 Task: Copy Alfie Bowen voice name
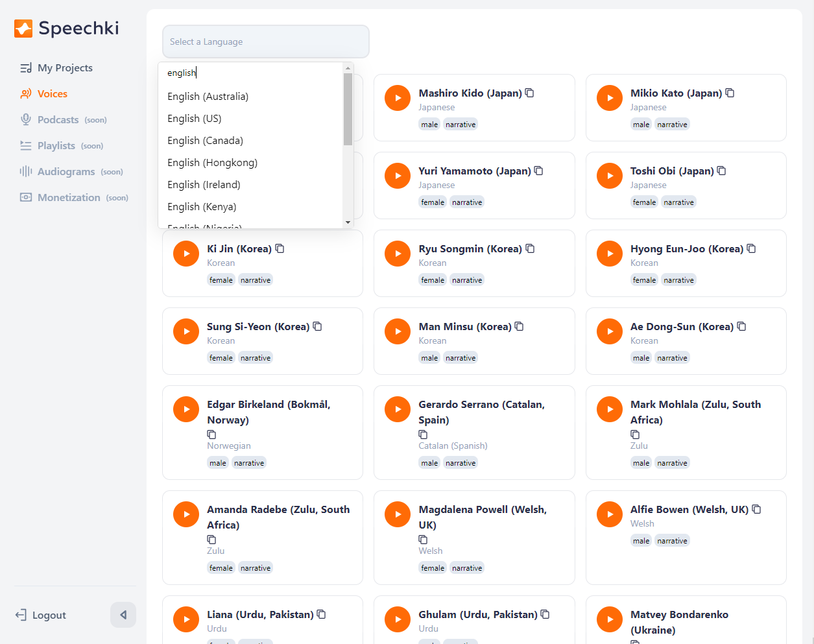click(x=757, y=509)
